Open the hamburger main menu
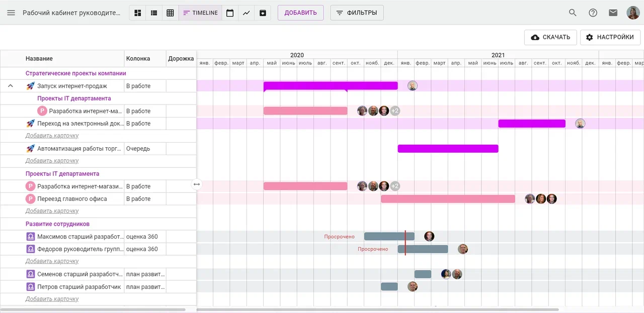This screenshot has width=644, height=313. (11, 13)
